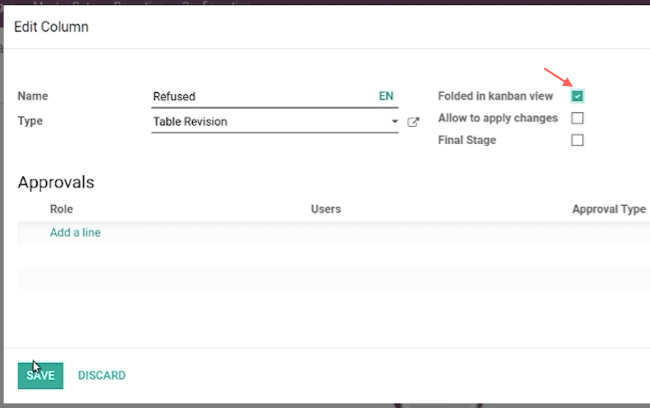This screenshot has width=650, height=408.
Task: Click the Allow to apply changes label
Action: point(498,118)
